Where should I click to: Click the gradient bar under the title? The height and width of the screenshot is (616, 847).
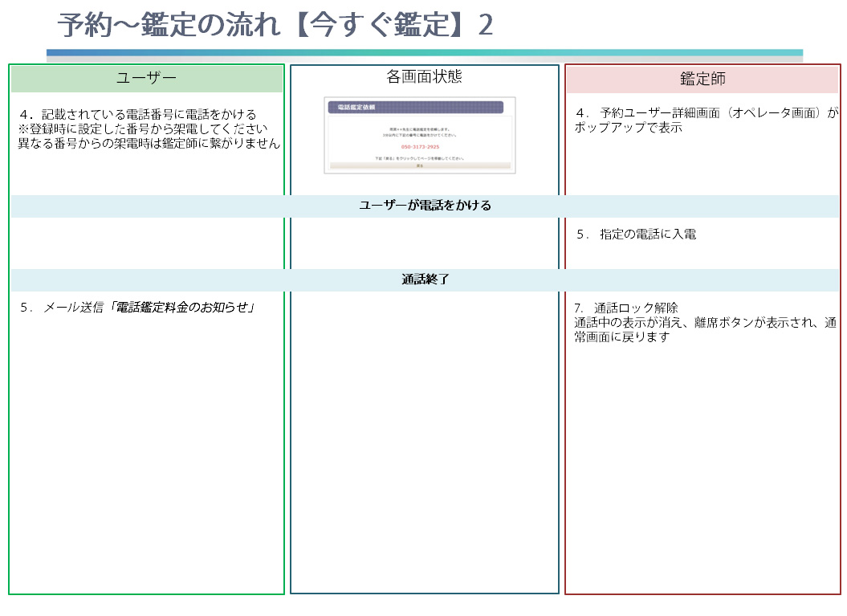(x=424, y=54)
